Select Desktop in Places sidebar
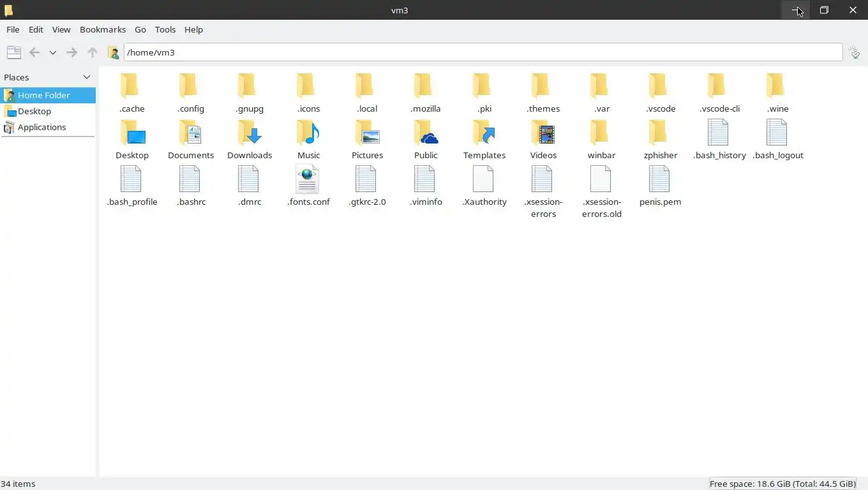This screenshot has height=490, width=868. (48, 111)
